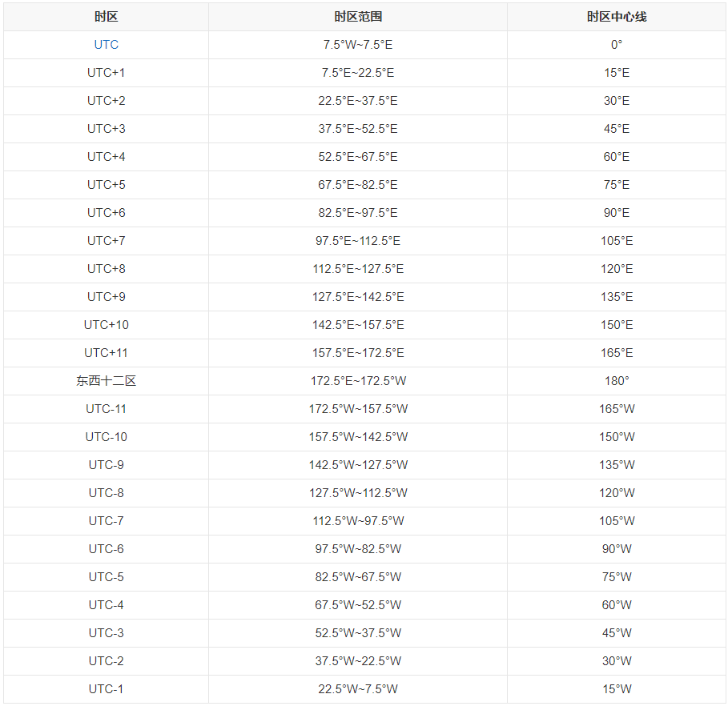Image resolution: width=728 pixels, height=706 pixels.
Task: Select the 180° center line cell
Action: 617,381
